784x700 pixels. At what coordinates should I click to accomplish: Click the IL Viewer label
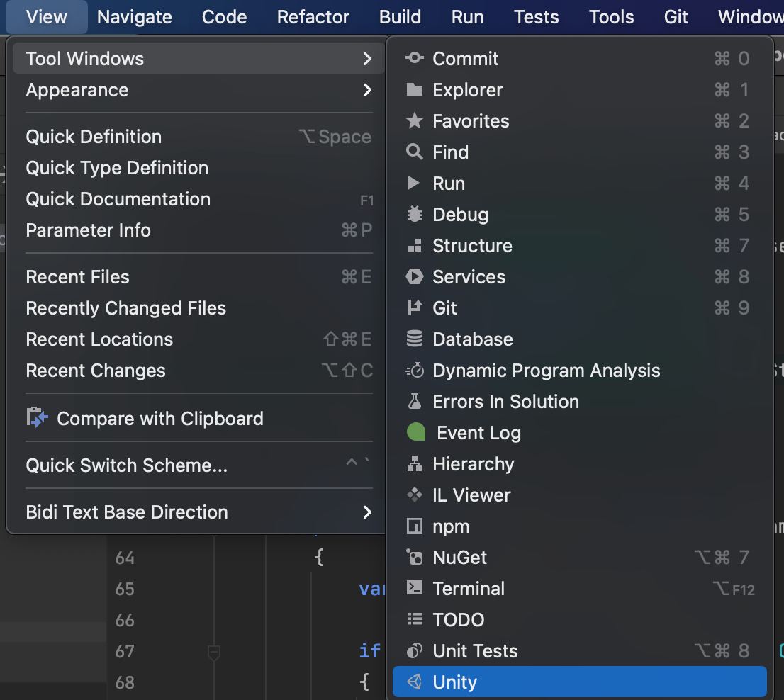click(x=471, y=495)
